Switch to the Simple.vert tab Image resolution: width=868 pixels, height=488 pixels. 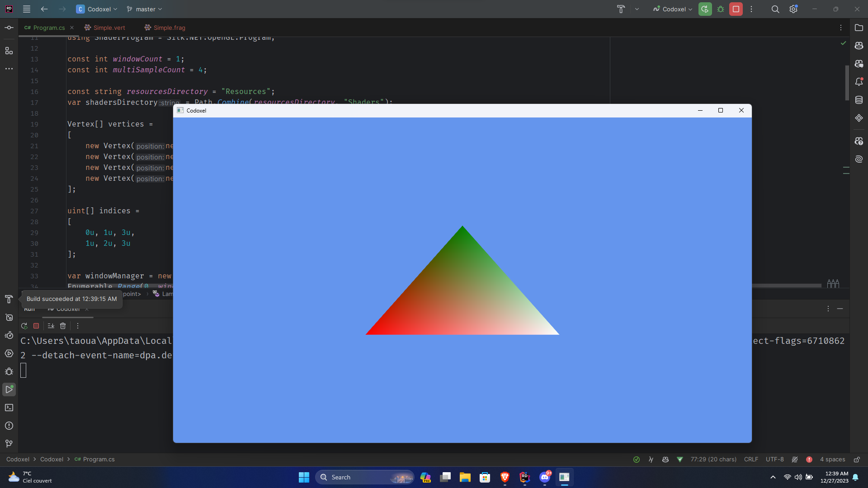pos(109,28)
